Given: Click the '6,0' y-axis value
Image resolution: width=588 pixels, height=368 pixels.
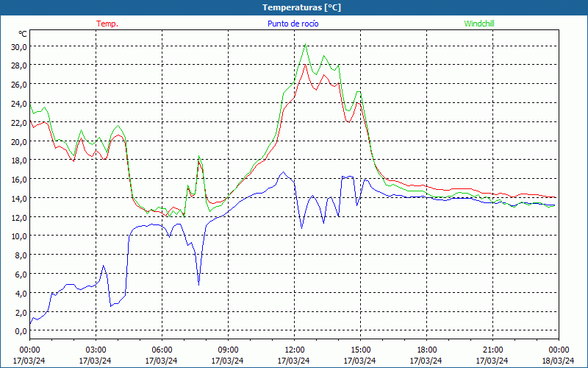Looking at the screenshot, I should 21,274.
